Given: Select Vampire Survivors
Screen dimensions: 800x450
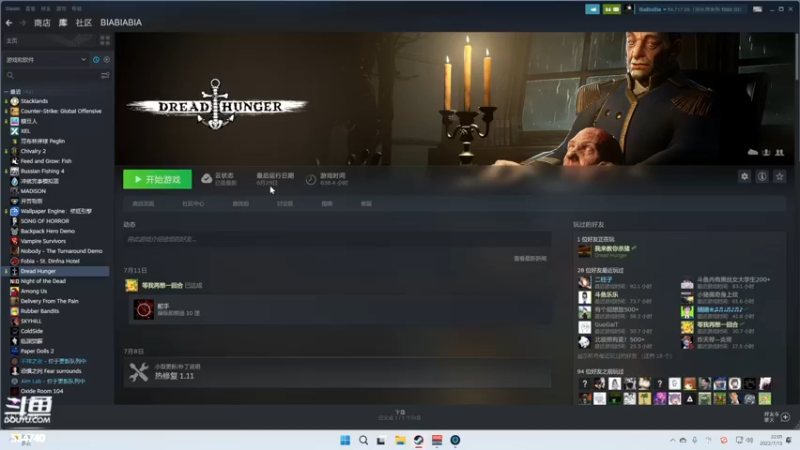Looking at the screenshot, I should [x=43, y=241].
